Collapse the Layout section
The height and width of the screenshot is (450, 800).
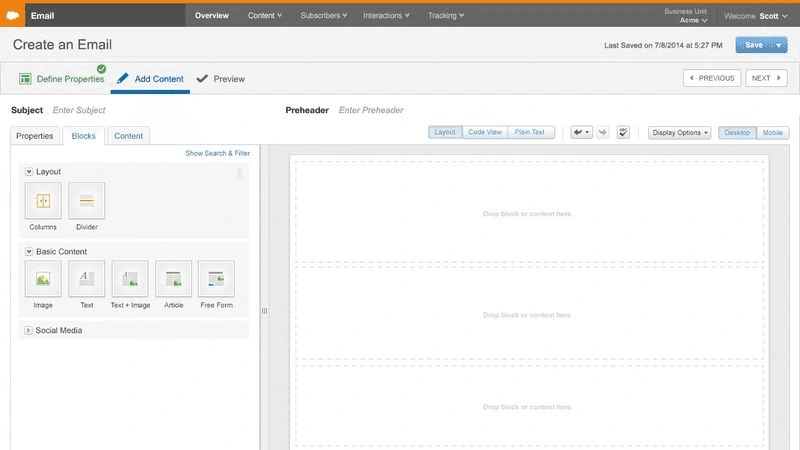coord(29,171)
